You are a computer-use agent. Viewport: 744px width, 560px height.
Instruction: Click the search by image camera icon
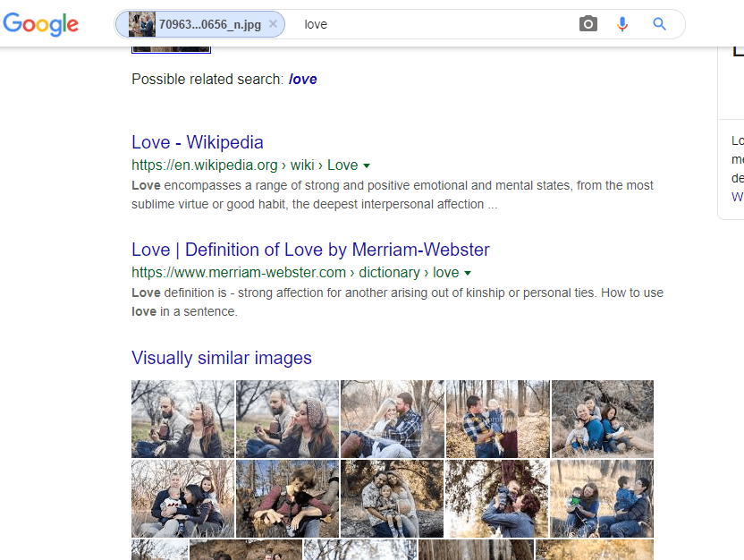pyautogui.click(x=588, y=24)
